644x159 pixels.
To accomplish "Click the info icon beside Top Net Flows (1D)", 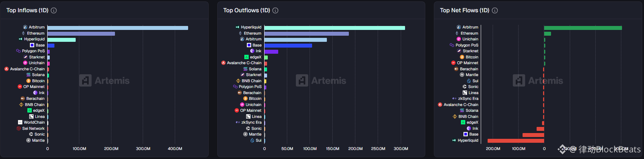I will tap(495, 10).
